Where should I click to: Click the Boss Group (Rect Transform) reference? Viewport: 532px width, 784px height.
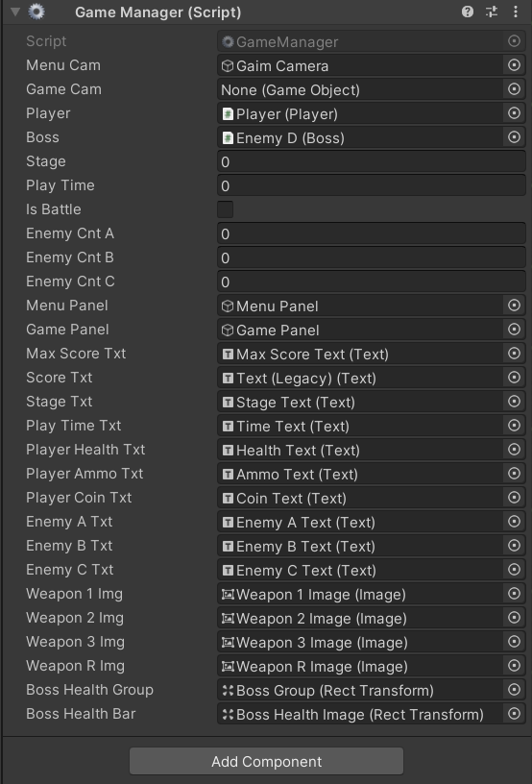pyautogui.click(x=360, y=690)
